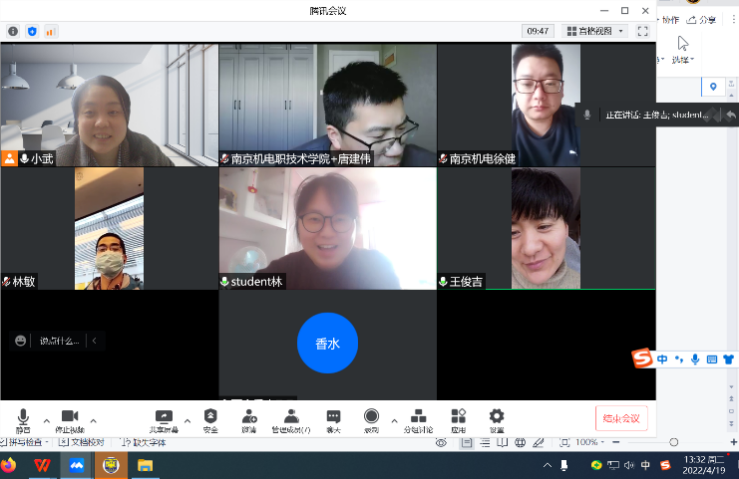This screenshot has width=739, height=479.
Task: Open the Invite participants icon
Action: click(x=249, y=417)
